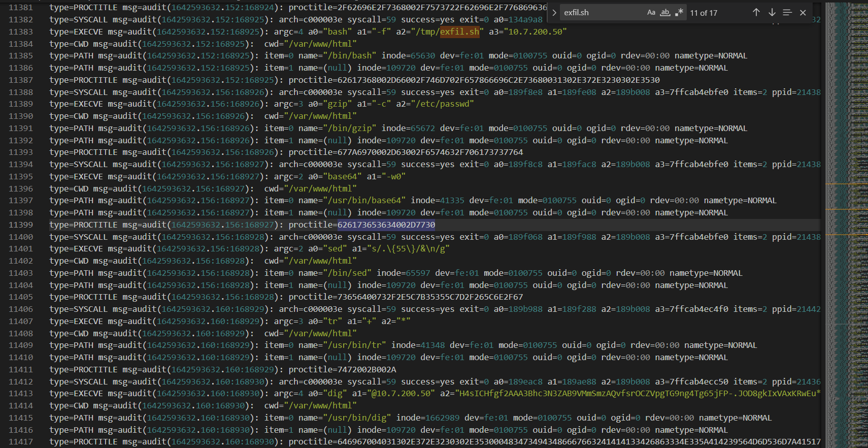
Task: Click cwd="/var/www/html" on line 11414
Action: [311, 406]
